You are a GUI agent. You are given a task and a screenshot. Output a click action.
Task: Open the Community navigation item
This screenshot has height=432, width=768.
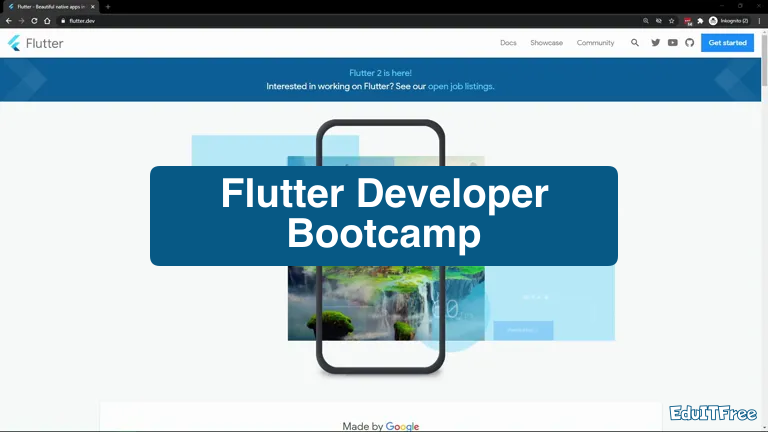click(595, 43)
